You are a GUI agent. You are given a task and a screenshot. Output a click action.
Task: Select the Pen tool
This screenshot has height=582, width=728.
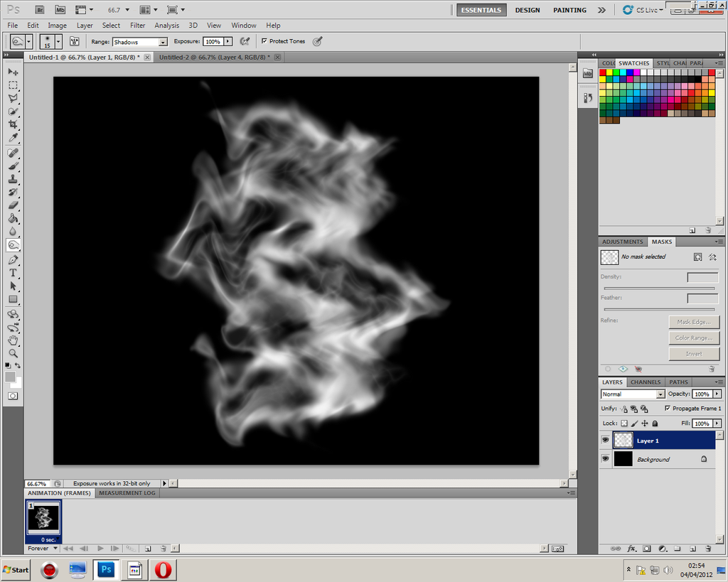pyautogui.click(x=13, y=260)
